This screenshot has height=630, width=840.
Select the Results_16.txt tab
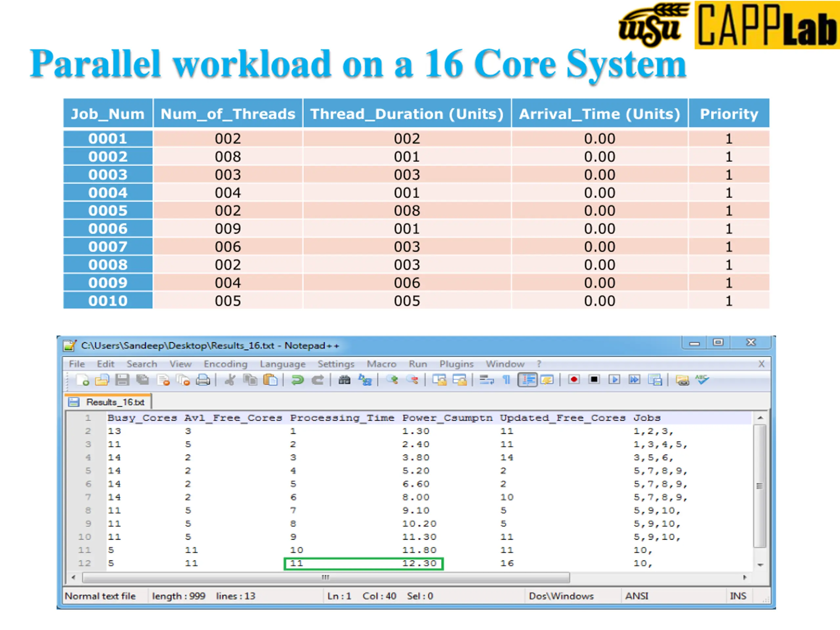tap(109, 402)
